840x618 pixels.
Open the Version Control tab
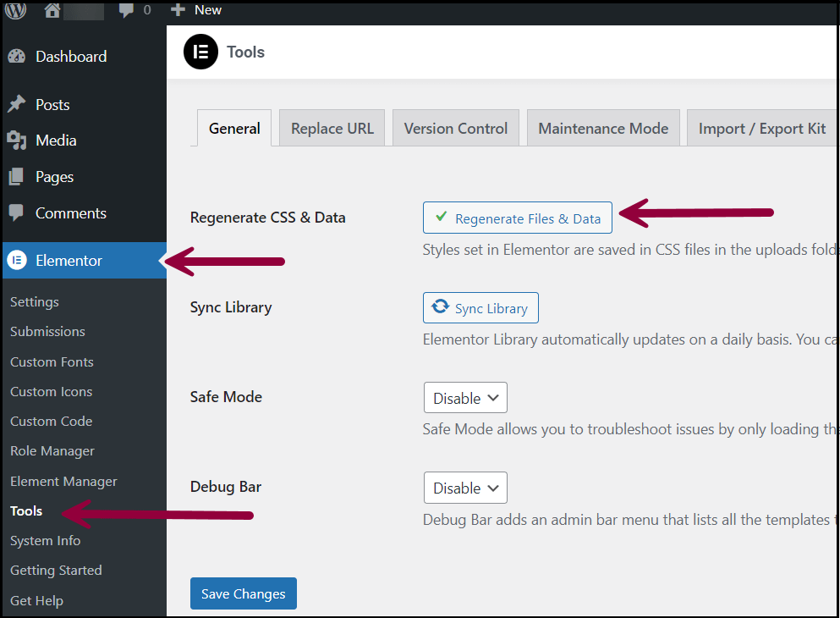(x=456, y=128)
